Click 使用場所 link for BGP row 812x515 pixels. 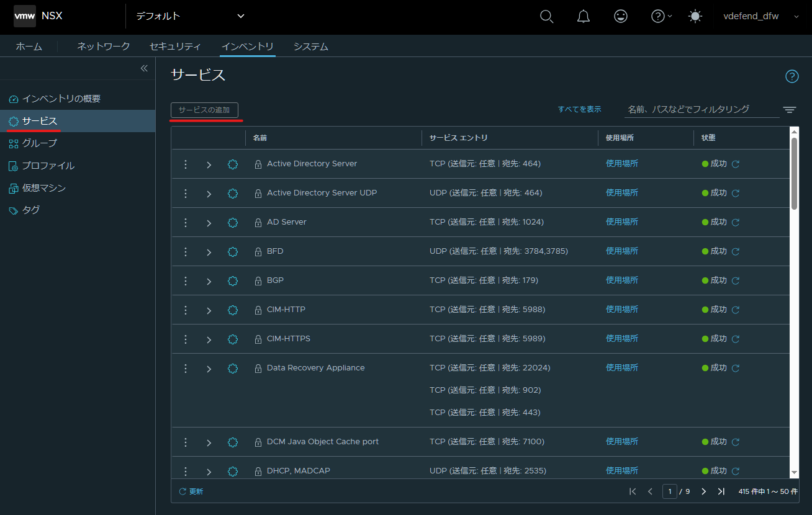622,280
